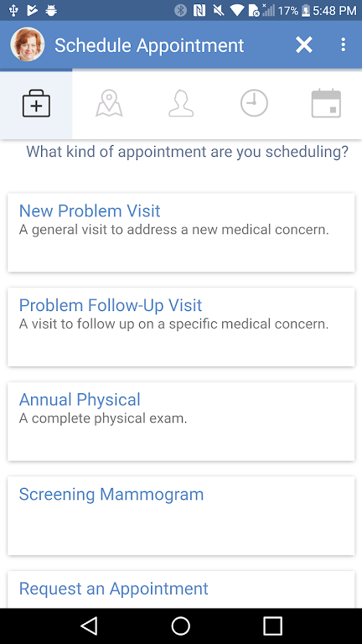This screenshot has width=362, height=644.
Task: Tap the patient profile photo
Action: 28,44
